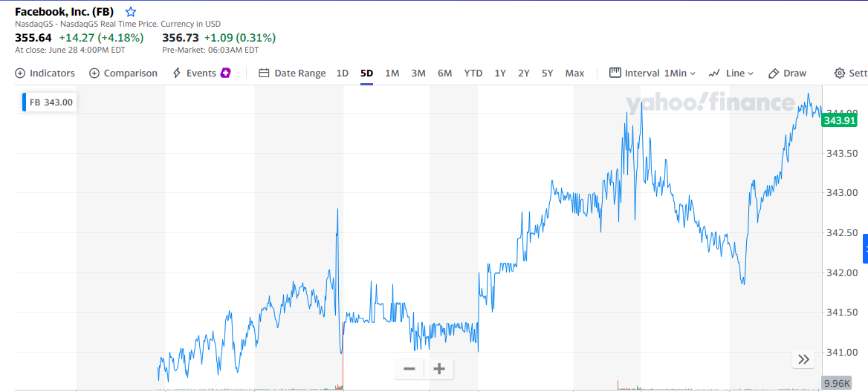Select the 3M time range

[x=418, y=73]
